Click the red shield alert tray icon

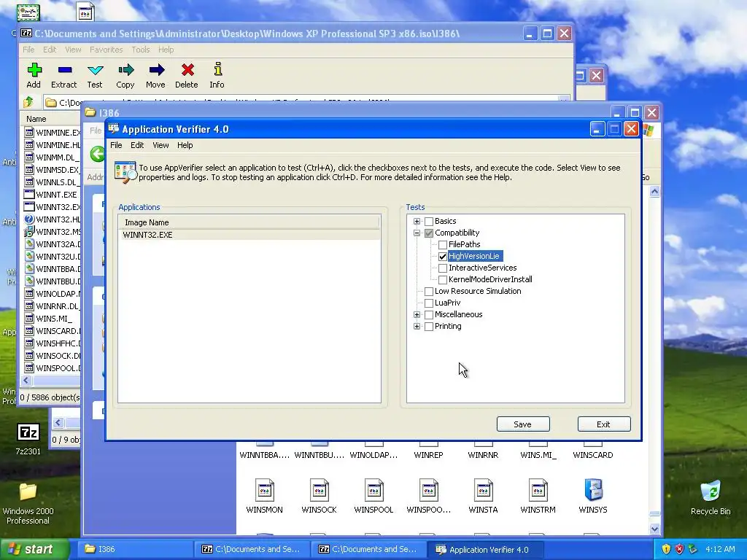point(679,549)
